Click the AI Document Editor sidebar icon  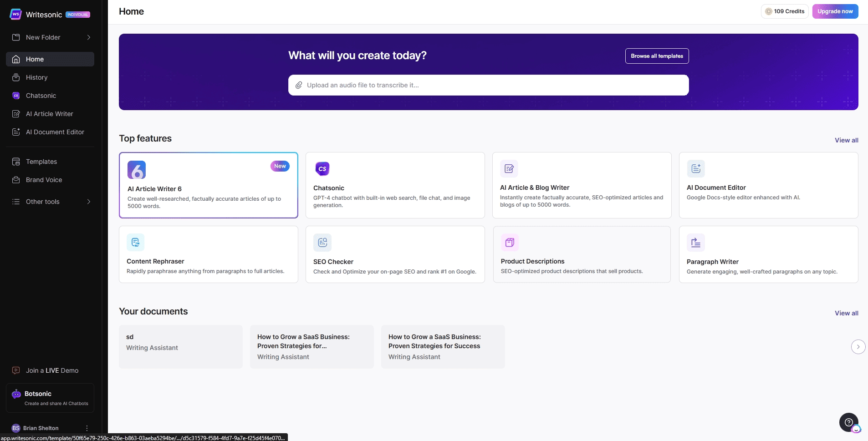[16, 132]
